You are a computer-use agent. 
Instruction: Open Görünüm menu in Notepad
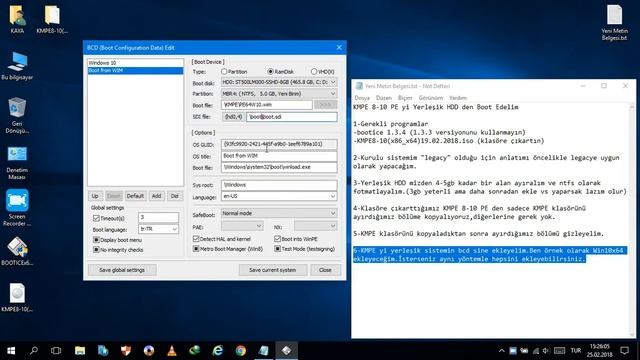[431, 98]
